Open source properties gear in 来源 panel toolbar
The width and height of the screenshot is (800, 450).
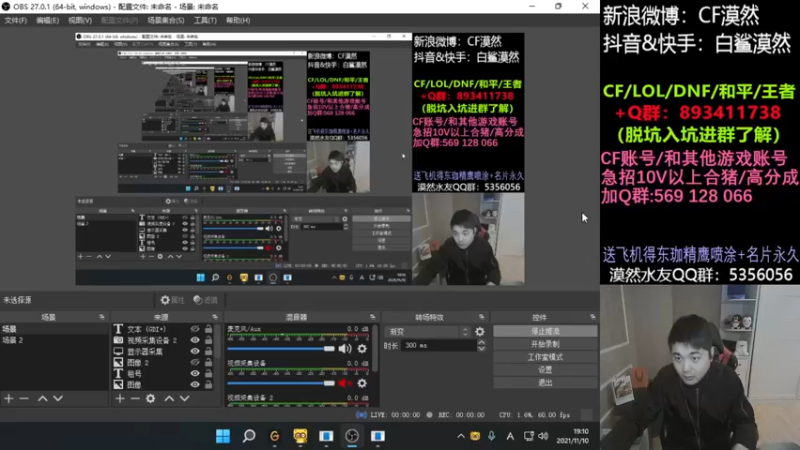(151, 398)
